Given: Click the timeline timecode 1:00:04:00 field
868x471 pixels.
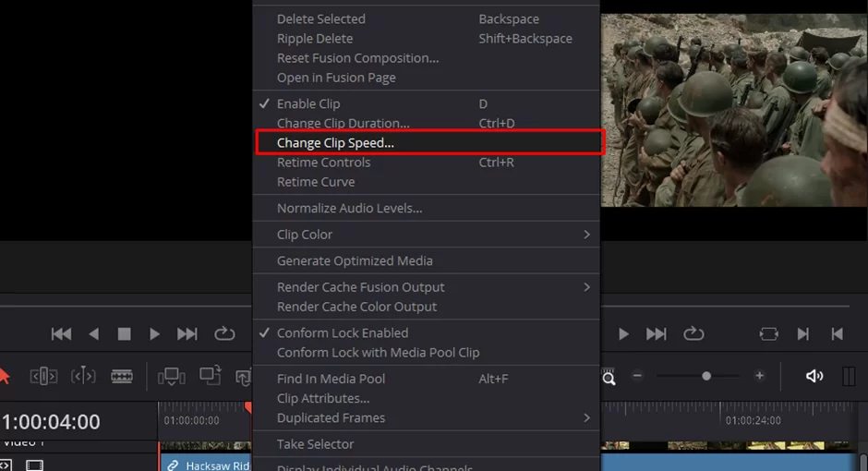Looking at the screenshot, I should [51, 422].
